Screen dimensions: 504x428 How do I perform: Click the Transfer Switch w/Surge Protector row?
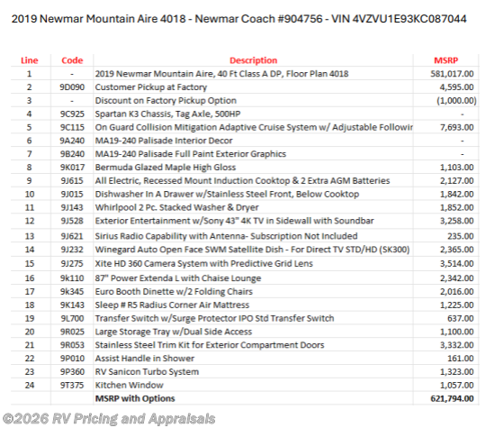coord(245,318)
